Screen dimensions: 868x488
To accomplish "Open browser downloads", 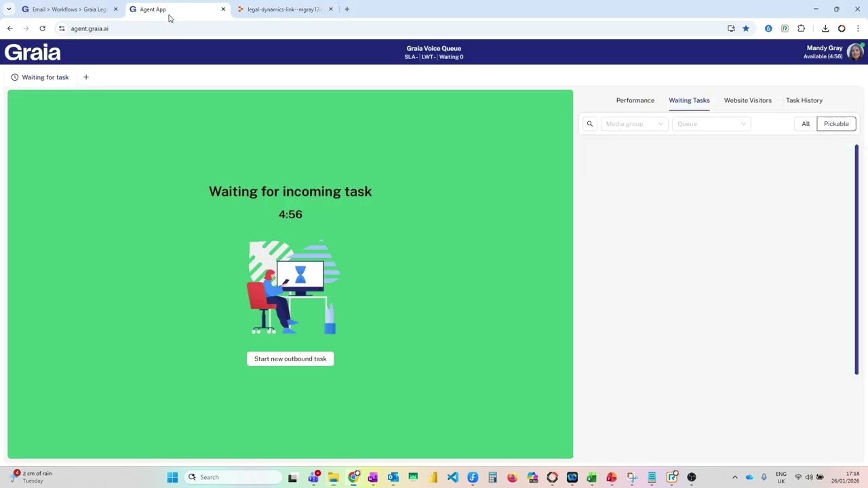I will pyautogui.click(x=825, y=28).
